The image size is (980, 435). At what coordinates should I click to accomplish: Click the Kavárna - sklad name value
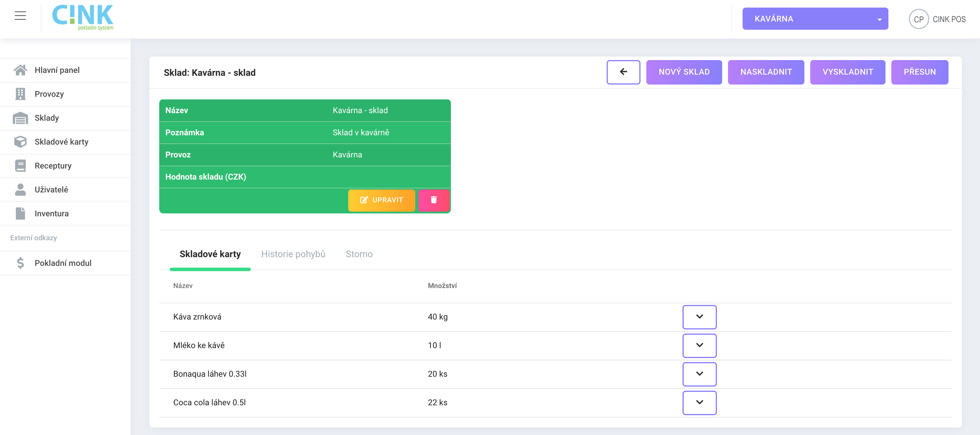pyautogui.click(x=360, y=110)
